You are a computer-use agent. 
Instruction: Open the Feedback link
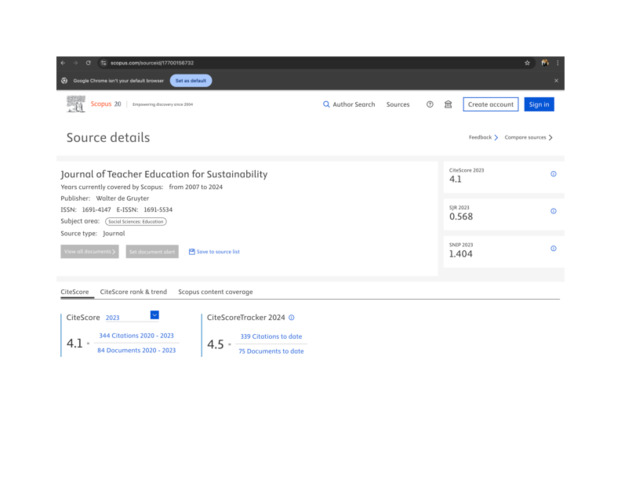pos(483,137)
